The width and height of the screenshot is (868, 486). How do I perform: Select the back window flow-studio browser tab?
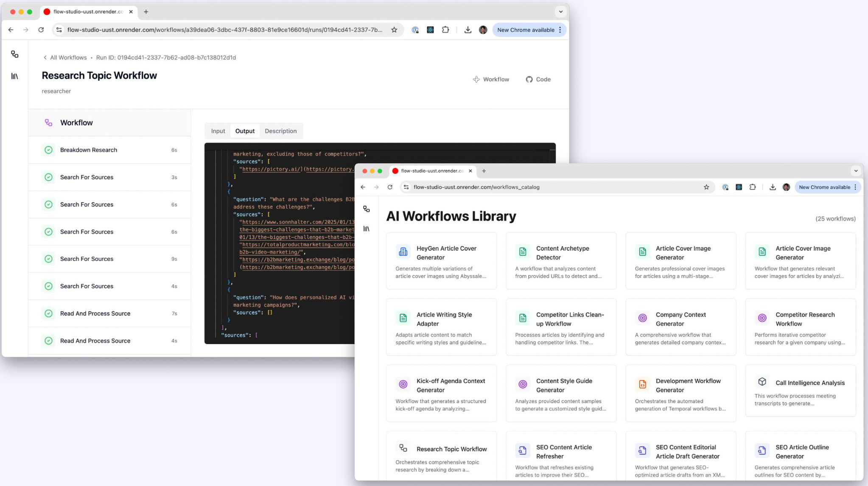(88, 12)
